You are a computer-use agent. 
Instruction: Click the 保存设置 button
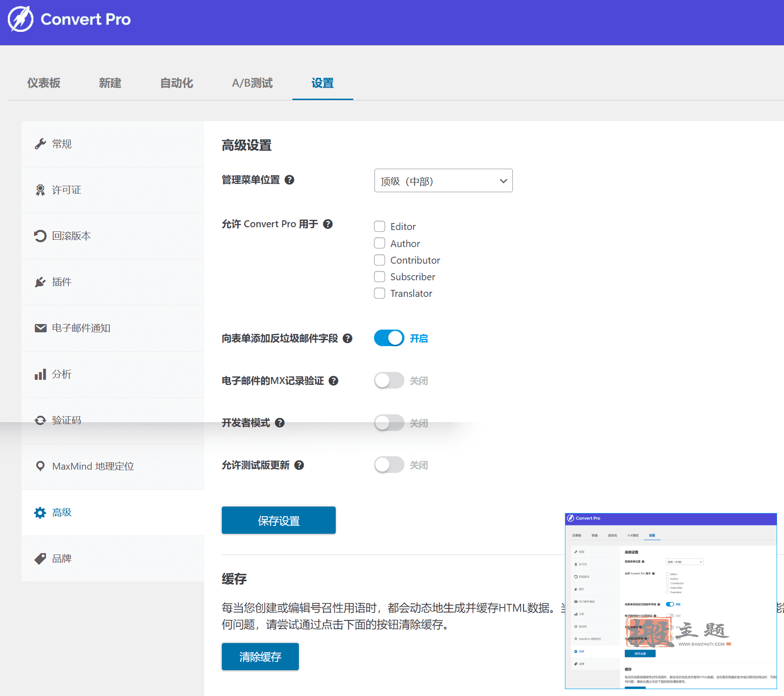pyautogui.click(x=279, y=520)
